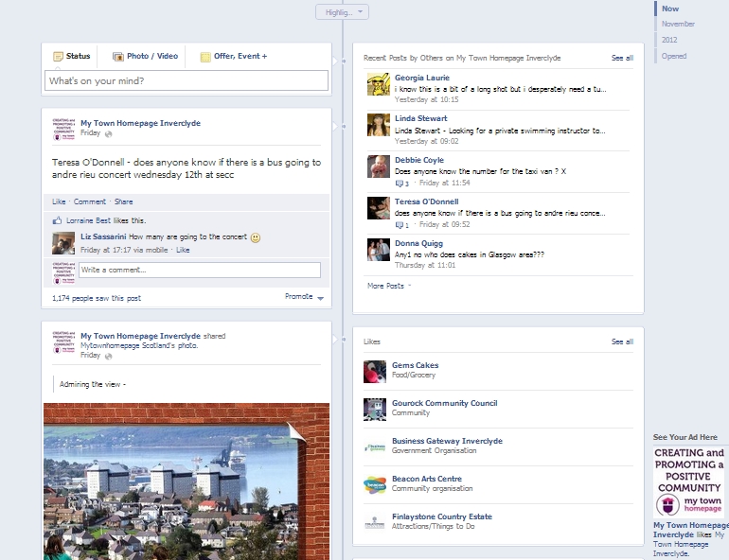Open the Gourock Community Council page

pyautogui.click(x=444, y=403)
